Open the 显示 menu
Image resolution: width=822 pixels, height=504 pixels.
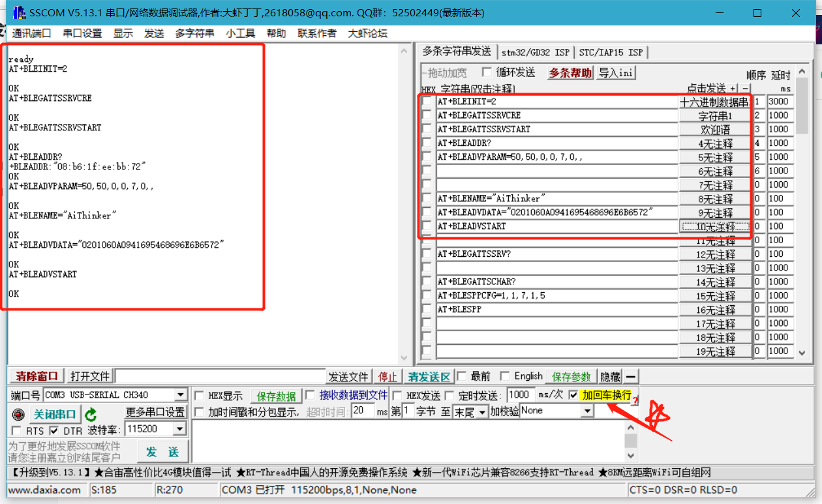click(x=123, y=33)
